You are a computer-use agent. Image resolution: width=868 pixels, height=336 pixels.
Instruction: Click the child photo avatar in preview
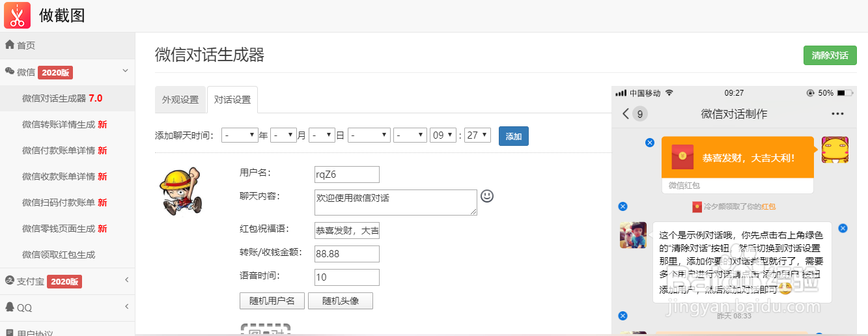(x=633, y=235)
